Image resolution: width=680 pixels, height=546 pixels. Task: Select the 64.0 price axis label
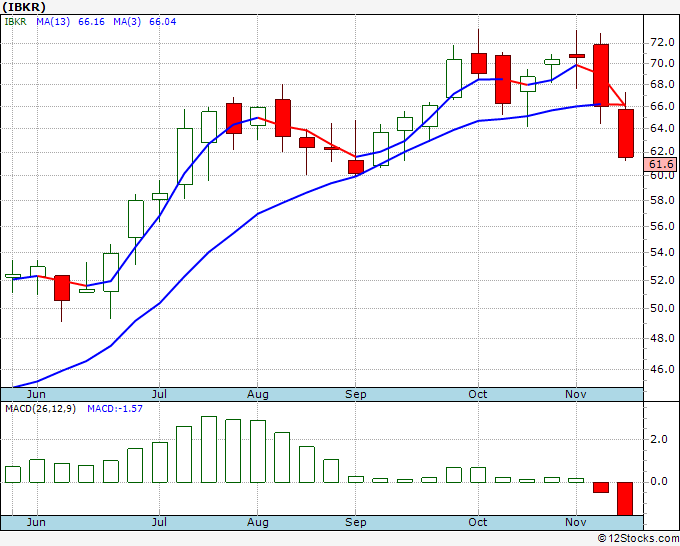[x=662, y=128]
